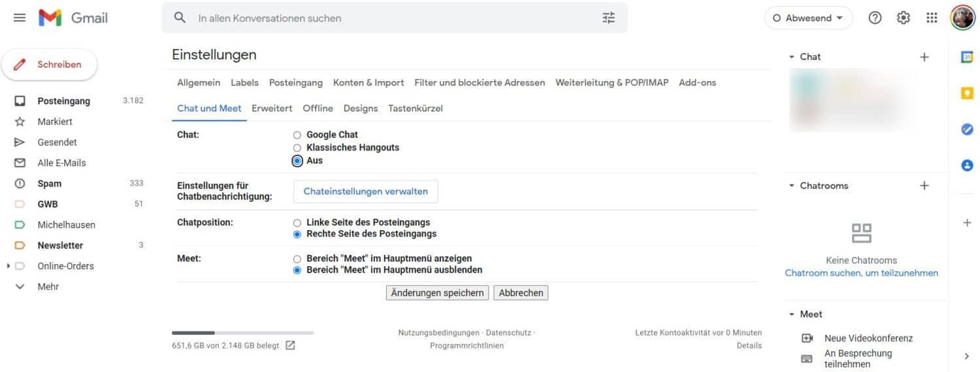Click the help question mark icon

[875, 18]
